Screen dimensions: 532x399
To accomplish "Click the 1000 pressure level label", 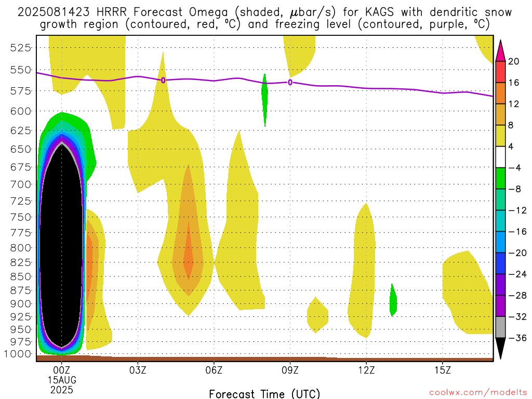I will (x=18, y=354).
